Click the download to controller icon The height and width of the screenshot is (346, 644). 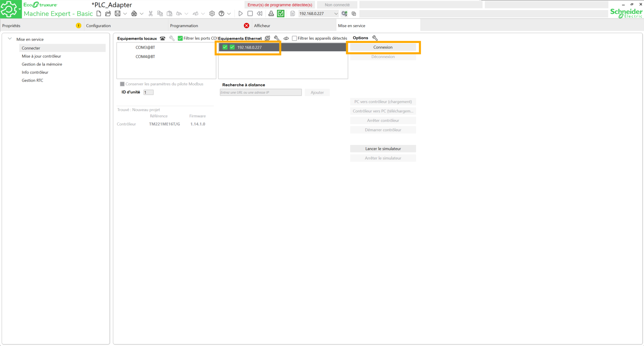point(271,14)
